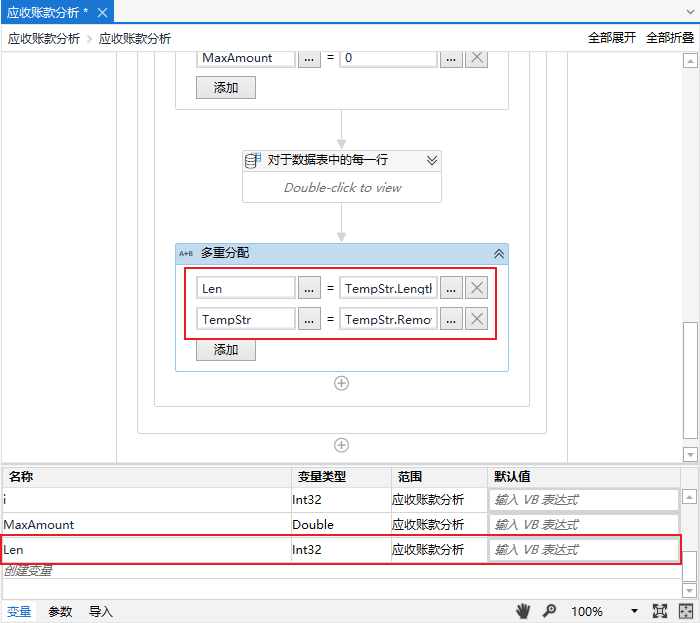
Task: Close the 应收账款分析 document tab
Action: pyautogui.click(x=102, y=12)
